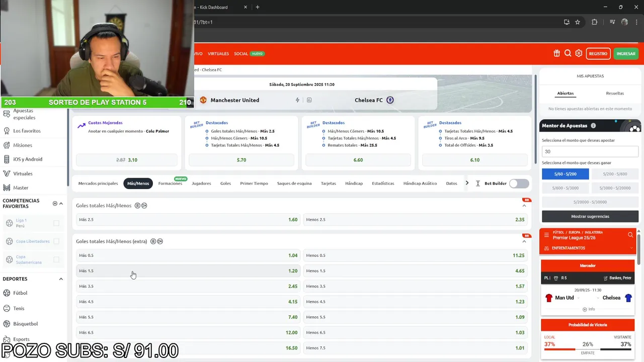The height and width of the screenshot is (362, 644).
Task: Click the Misiones target icon in sidebar
Action: 7,145
